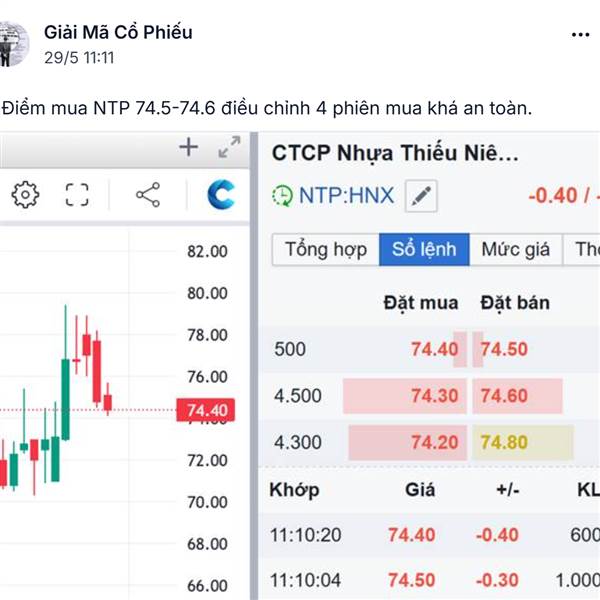The width and height of the screenshot is (600, 600).
Task: Click the yellow 74.80 ask price cell
Action: tap(523, 442)
